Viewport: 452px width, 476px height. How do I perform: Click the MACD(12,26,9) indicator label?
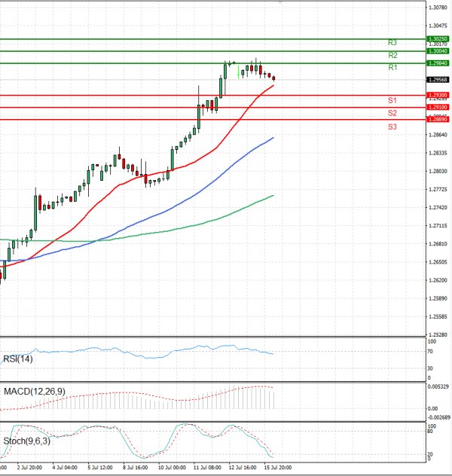point(35,392)
